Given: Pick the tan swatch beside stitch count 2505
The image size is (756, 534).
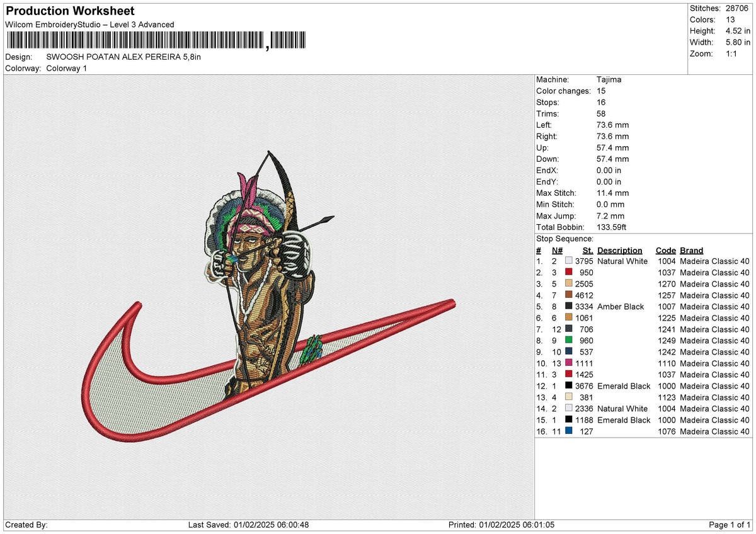Looking at the screenshot, I should tap(569, 283).
